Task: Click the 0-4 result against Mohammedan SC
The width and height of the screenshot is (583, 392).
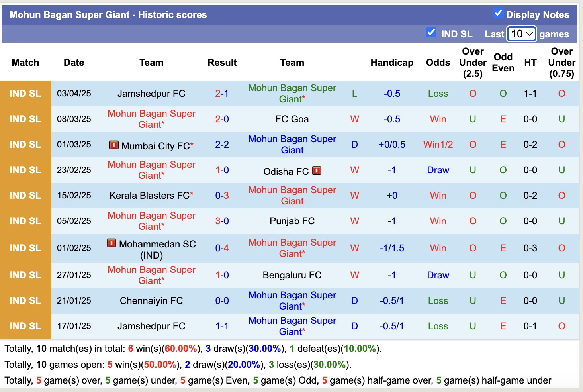Action: [222, 248]
